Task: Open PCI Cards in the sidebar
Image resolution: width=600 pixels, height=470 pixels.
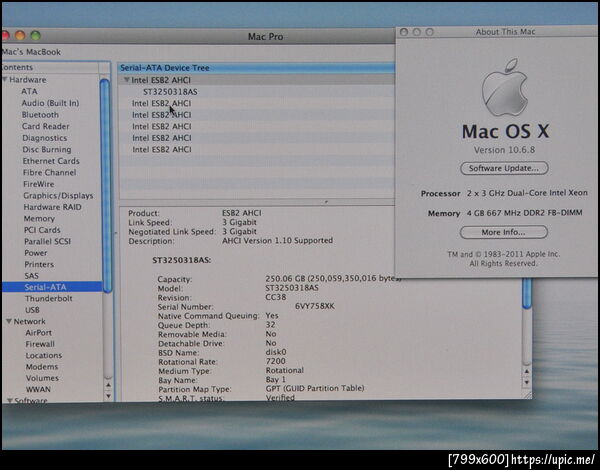Action: point(42,230)
